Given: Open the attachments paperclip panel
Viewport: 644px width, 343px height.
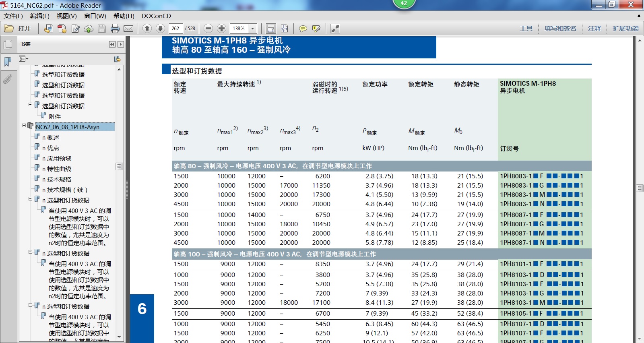Looking at the screenshot, I should point(7,79).
